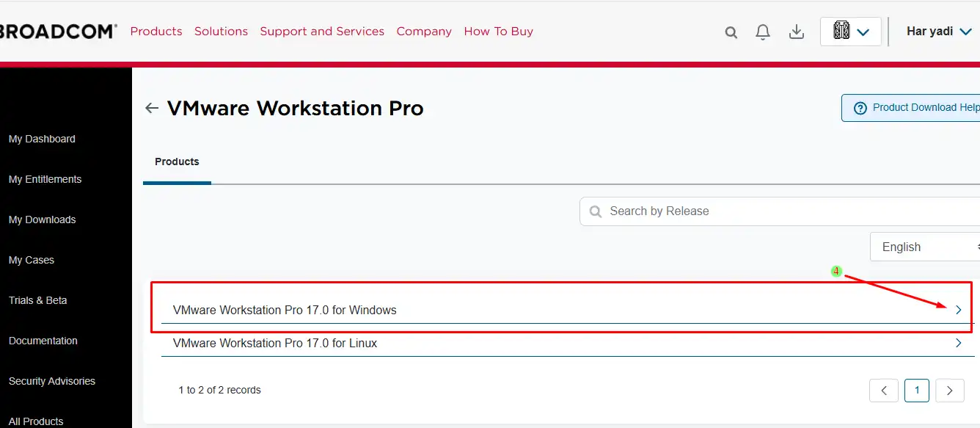
Task: Open the Products menu in top navigation
Action: coord(156,32)
